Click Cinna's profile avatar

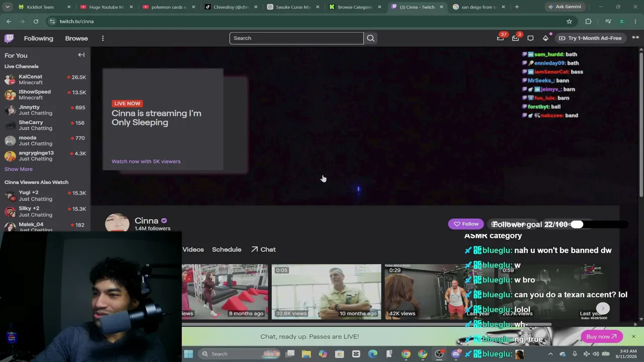coord(117,223)
